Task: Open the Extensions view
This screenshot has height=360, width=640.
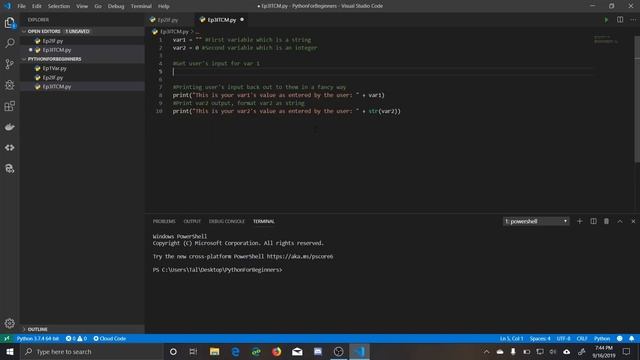Action: 9,106
